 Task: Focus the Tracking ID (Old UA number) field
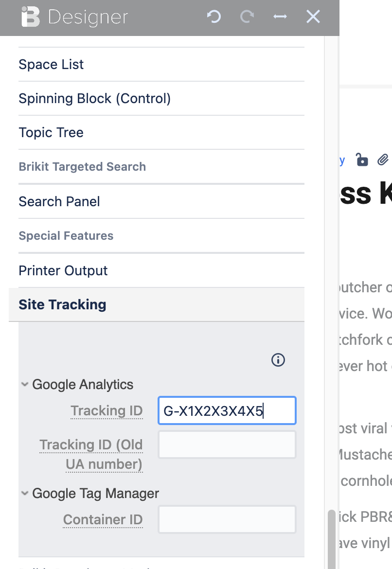(x=227, y=445)
